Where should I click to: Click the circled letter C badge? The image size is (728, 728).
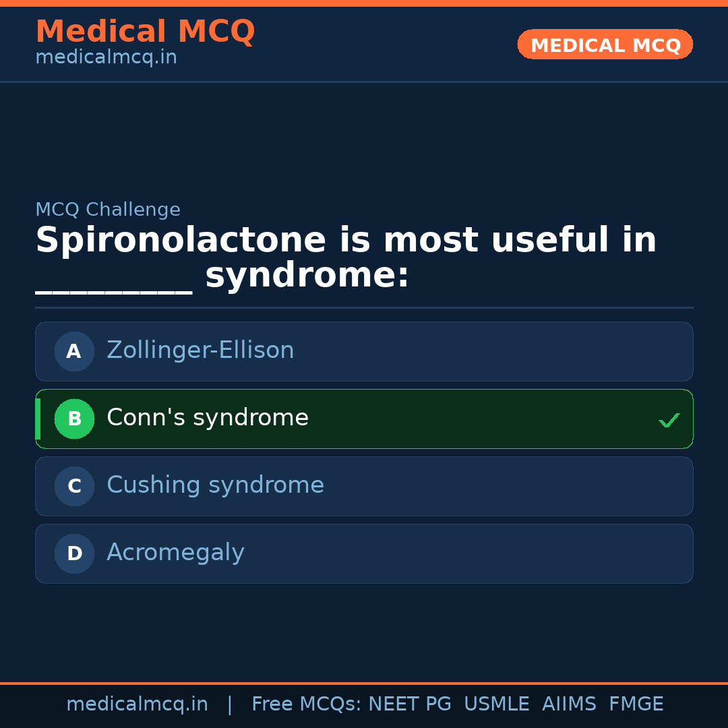pyautogui.click(x=74, y=486)
